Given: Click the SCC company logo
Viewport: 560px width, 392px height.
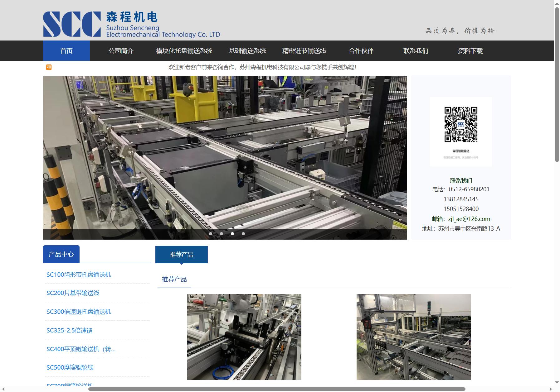Looking at the screenshot, I should 131,25.
